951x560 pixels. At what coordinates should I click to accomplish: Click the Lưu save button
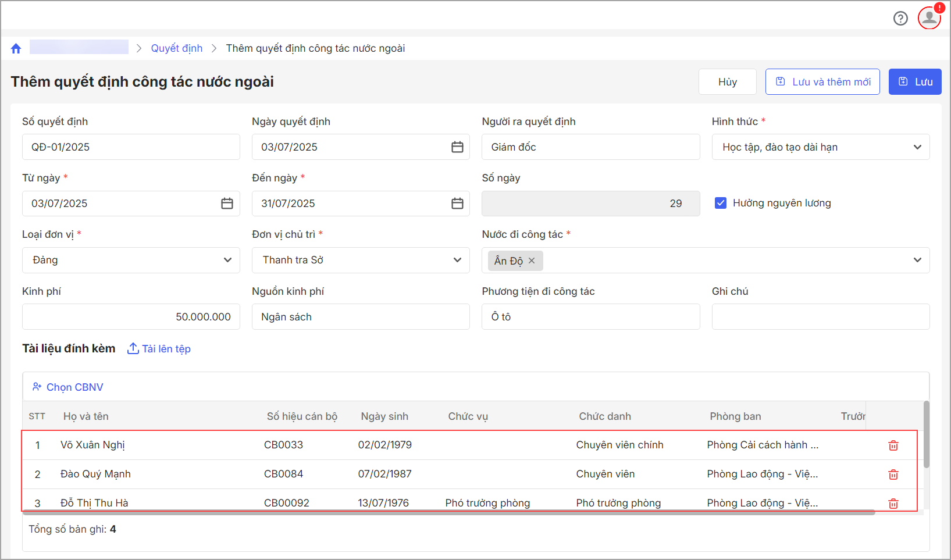pyautogui.click(x=914, y=82)
